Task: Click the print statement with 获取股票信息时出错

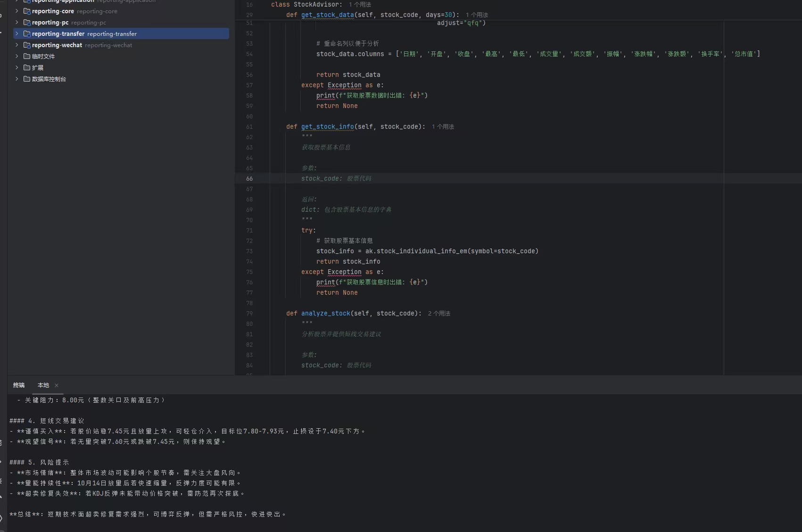Action: click(372, 283)
